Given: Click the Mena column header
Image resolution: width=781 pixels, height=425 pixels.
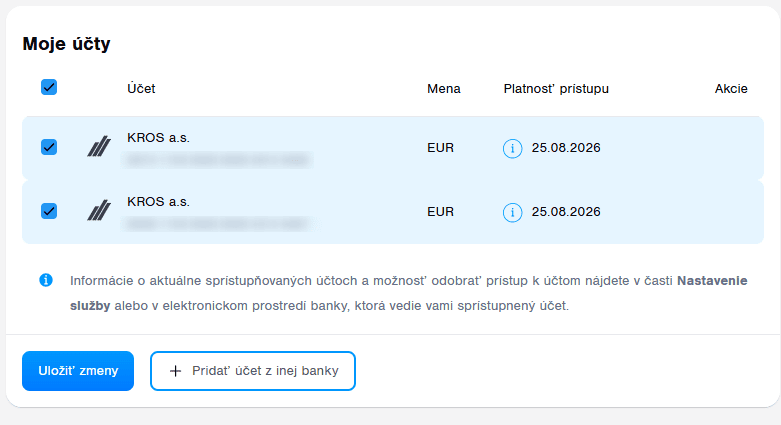Looking at the screenshot, I should [443, 89].
